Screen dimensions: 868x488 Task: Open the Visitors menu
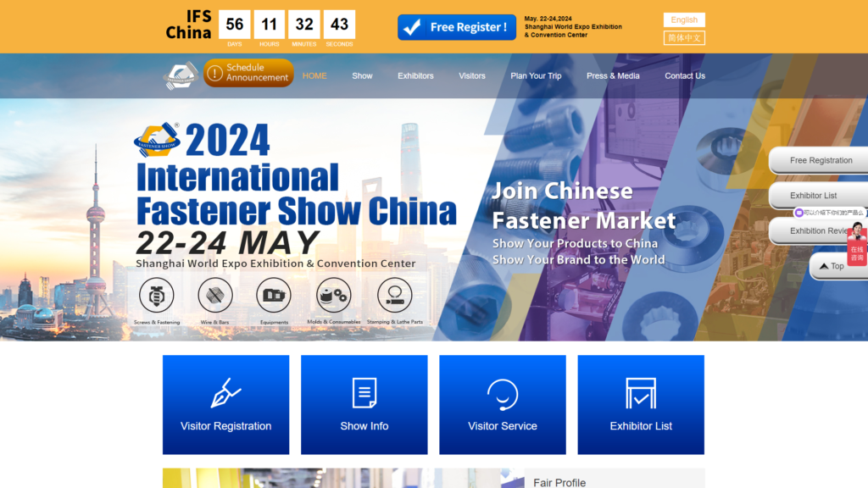471,75
